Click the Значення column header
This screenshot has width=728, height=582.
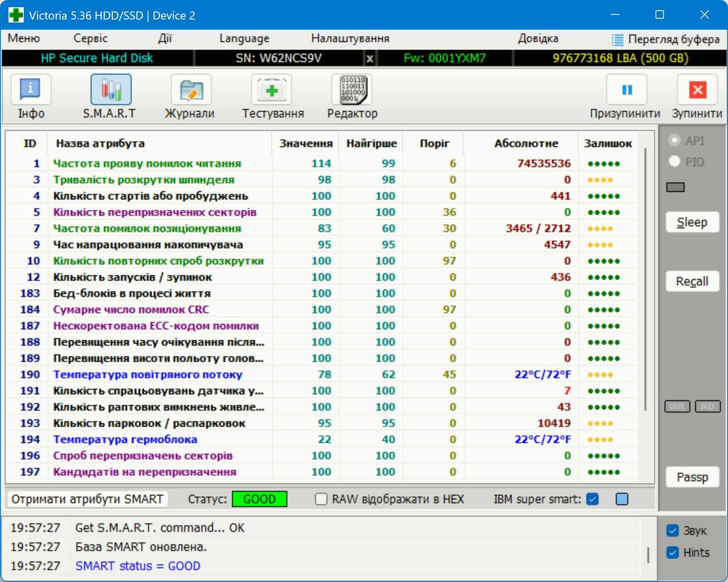305,143
